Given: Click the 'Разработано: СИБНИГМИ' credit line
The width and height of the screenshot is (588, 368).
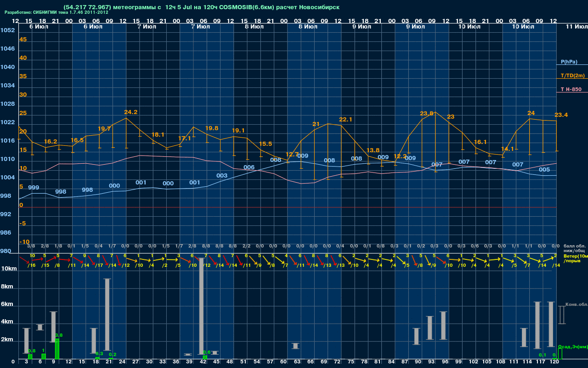Looking at the screenshot, I should click(57, 12).
